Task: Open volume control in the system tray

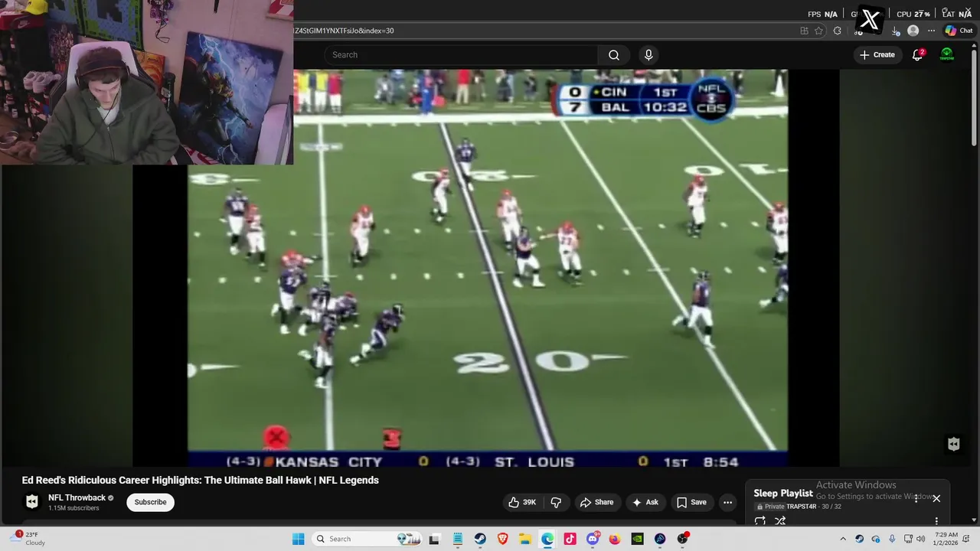Action: pyautogui.click(x=921, y=539)
